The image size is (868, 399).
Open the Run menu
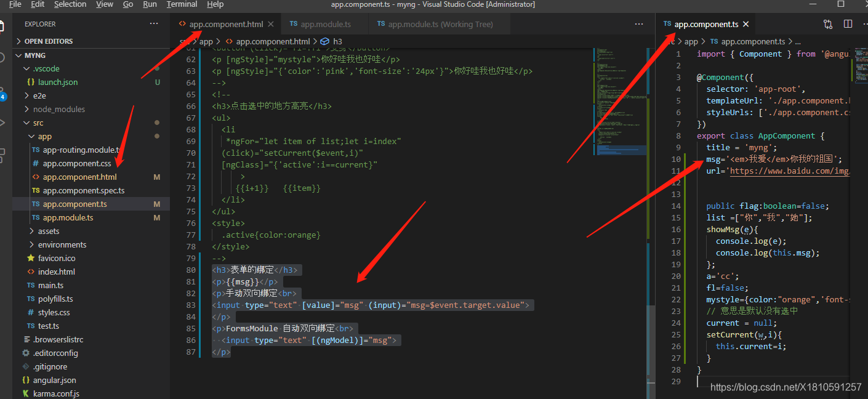tap(150, 4)
